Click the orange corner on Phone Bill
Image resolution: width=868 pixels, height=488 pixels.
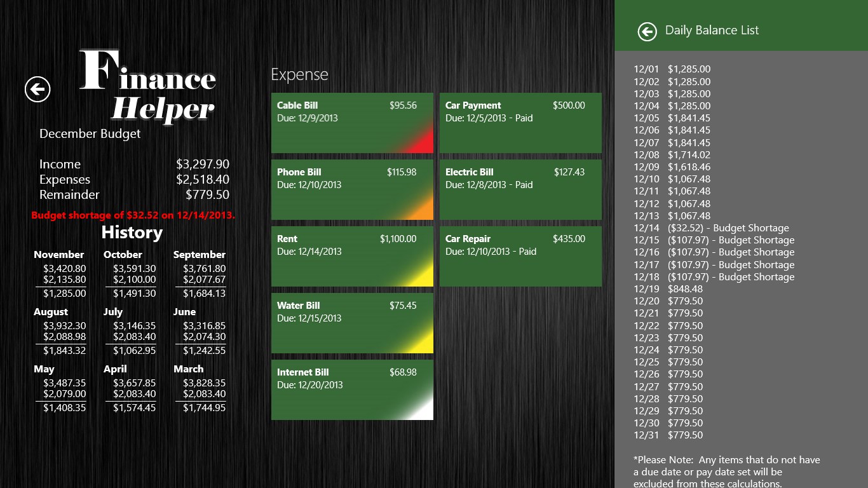pyautogui.click(x=423, y=210)
